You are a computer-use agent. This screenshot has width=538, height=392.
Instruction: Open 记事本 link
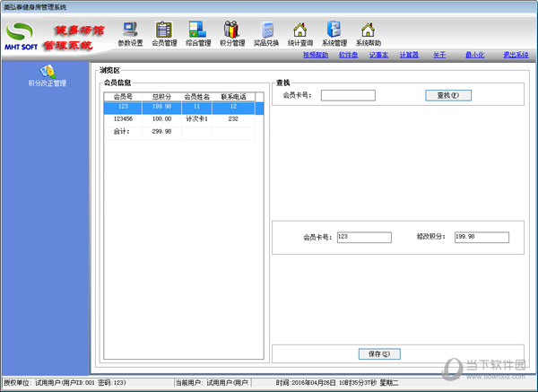pos(378,55)
